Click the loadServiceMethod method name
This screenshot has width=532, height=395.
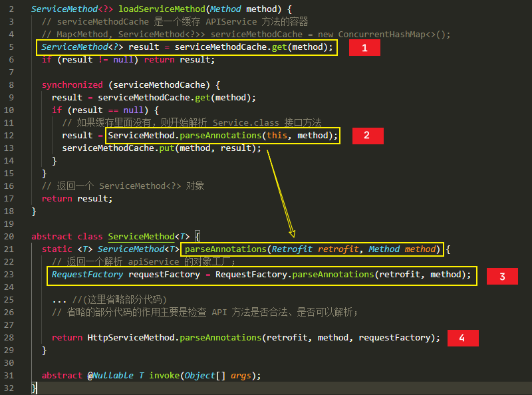(162, 9)
